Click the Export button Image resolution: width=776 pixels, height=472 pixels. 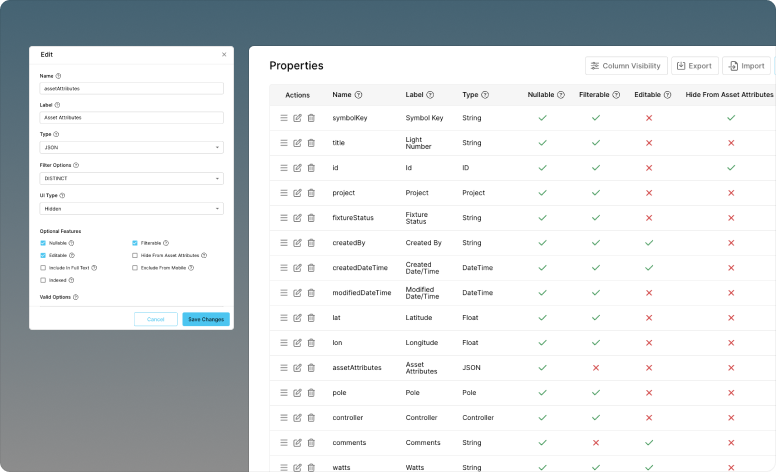coord(694,66)
